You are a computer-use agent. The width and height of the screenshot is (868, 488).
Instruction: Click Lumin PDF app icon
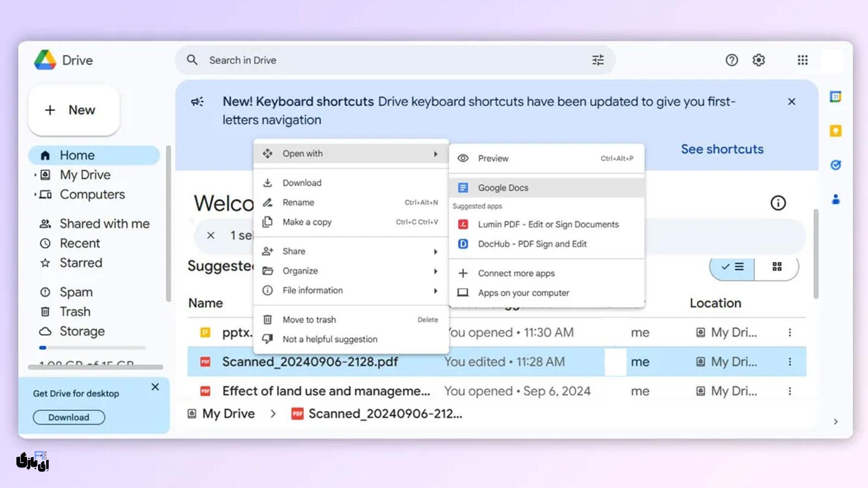463,224
